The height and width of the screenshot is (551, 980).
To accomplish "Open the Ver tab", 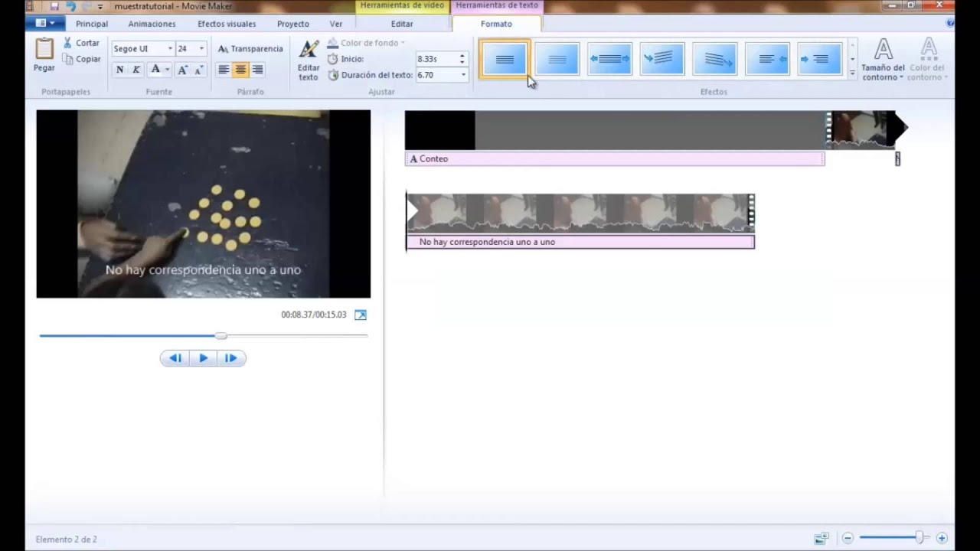I will [x=336, y=24].
